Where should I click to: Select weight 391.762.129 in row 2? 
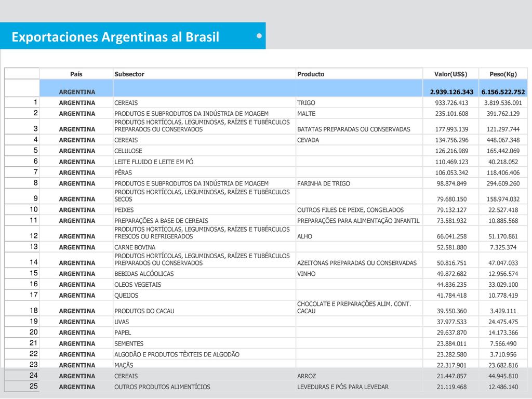(503, 114)
